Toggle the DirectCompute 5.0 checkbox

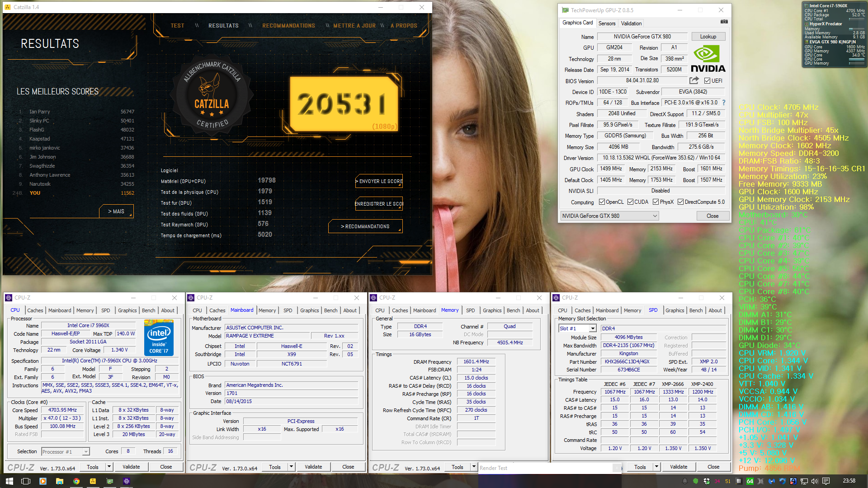tap(680, 202)
